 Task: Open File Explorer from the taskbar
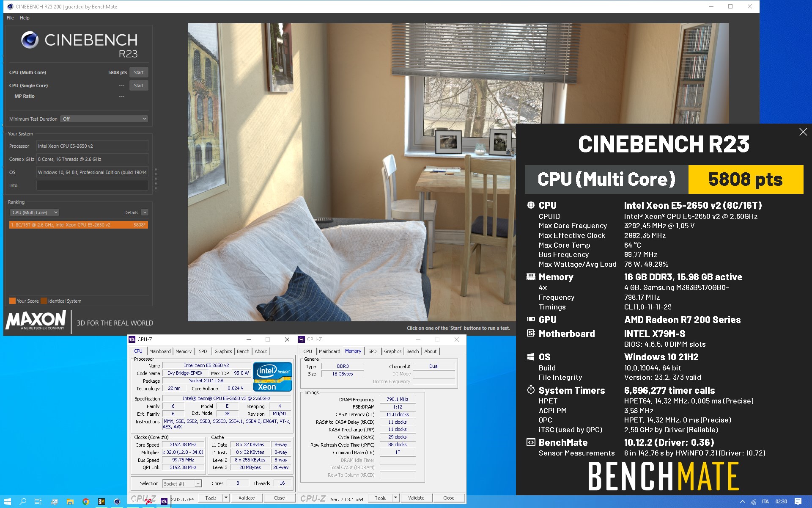(x=70, y=502)
